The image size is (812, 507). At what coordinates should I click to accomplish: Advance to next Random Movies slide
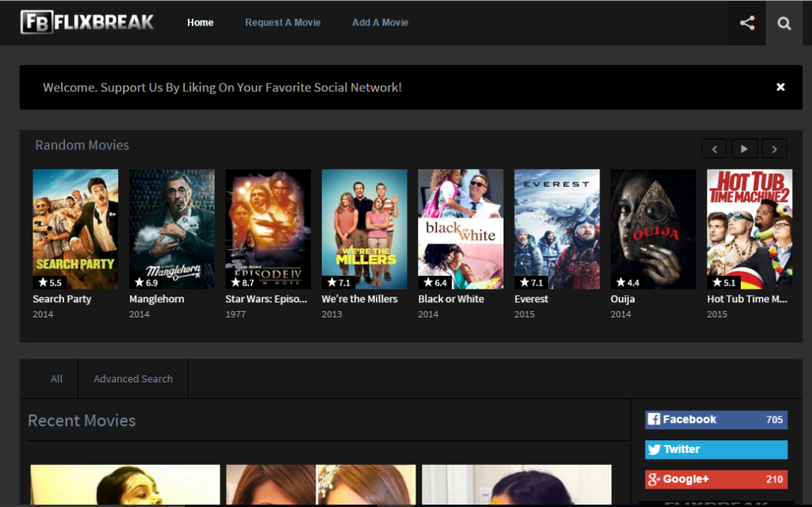tap(774, 149)
